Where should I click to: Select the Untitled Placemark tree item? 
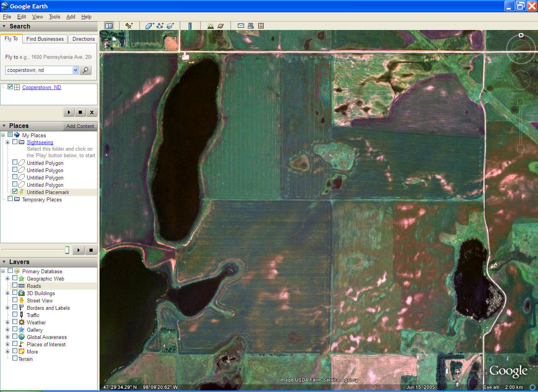pyautogui.click(x=48, y=192)
